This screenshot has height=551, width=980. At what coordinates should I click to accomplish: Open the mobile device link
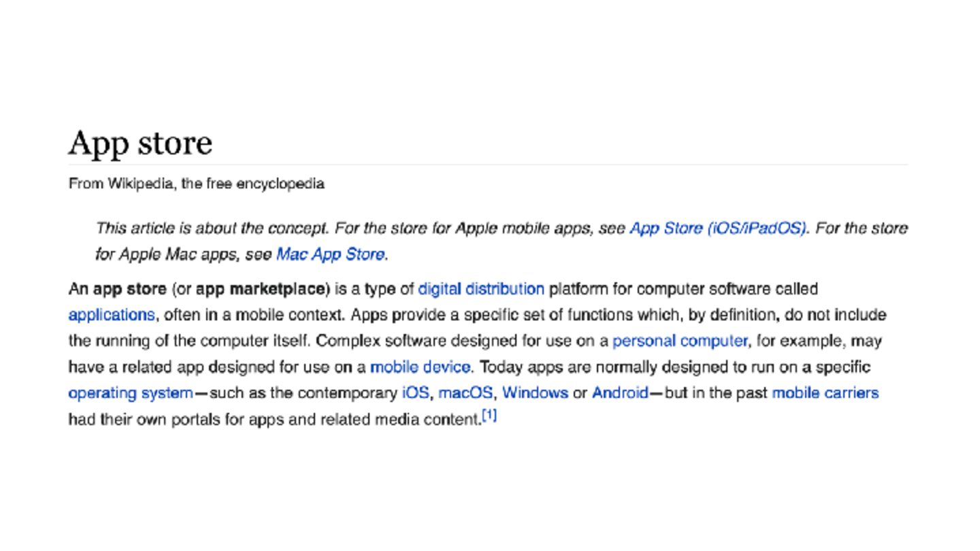420,367
